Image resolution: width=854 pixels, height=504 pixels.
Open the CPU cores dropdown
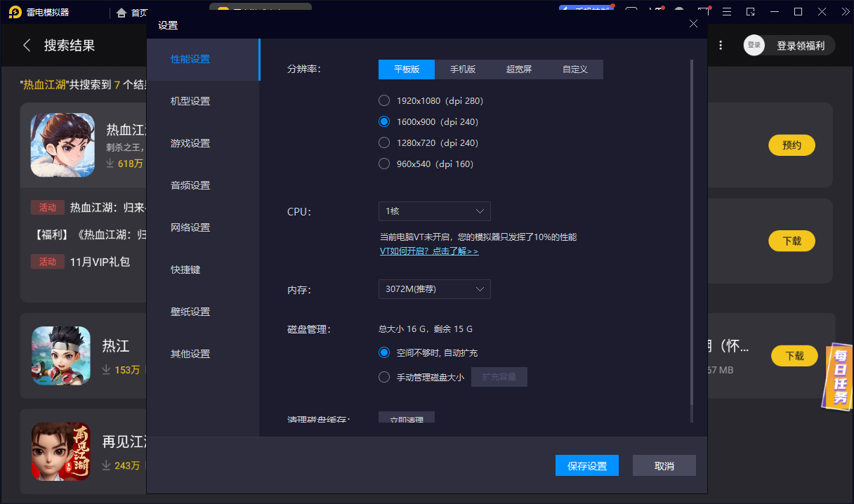click(x=434, y=211)
